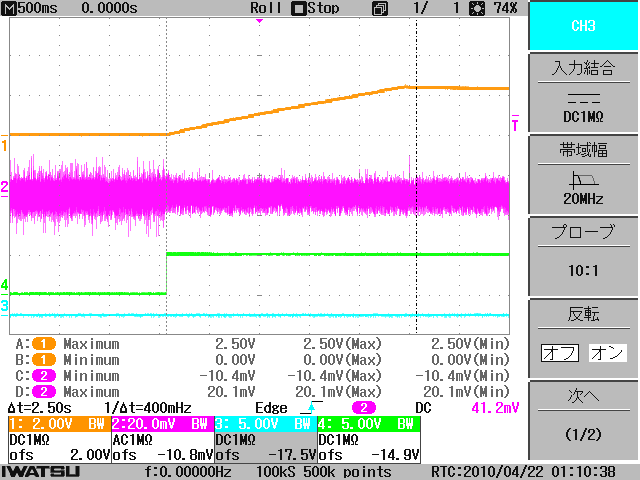Select オン for 反転 inversion
Screen dimensions: 640x480
[607, 353]
